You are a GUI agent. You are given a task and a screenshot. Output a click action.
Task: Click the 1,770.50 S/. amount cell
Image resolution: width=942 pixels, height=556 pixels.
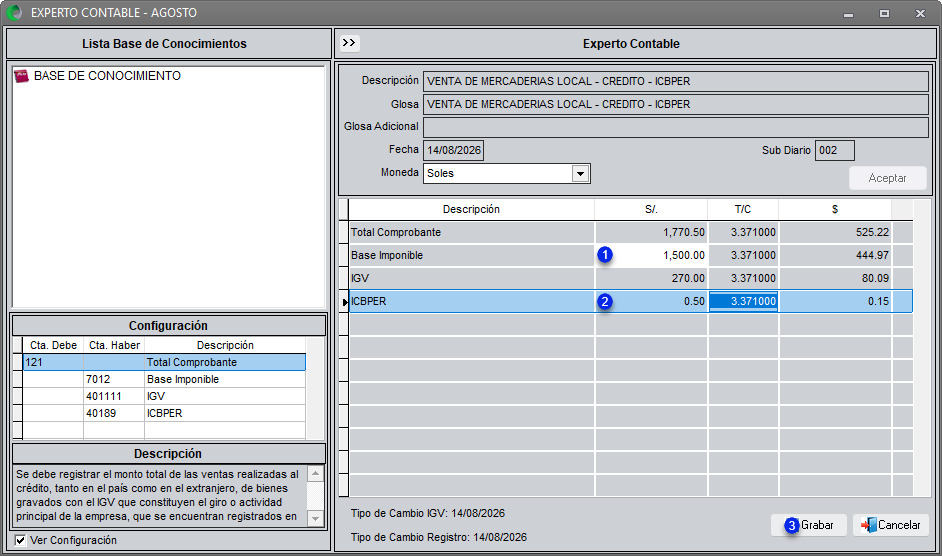(x=651, y=233)
